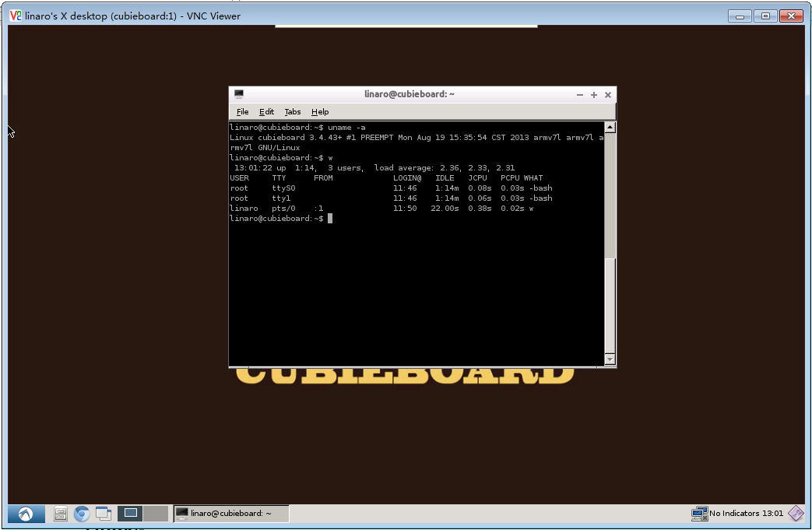Open the Tabs menu in the terminal

point(293,112)
